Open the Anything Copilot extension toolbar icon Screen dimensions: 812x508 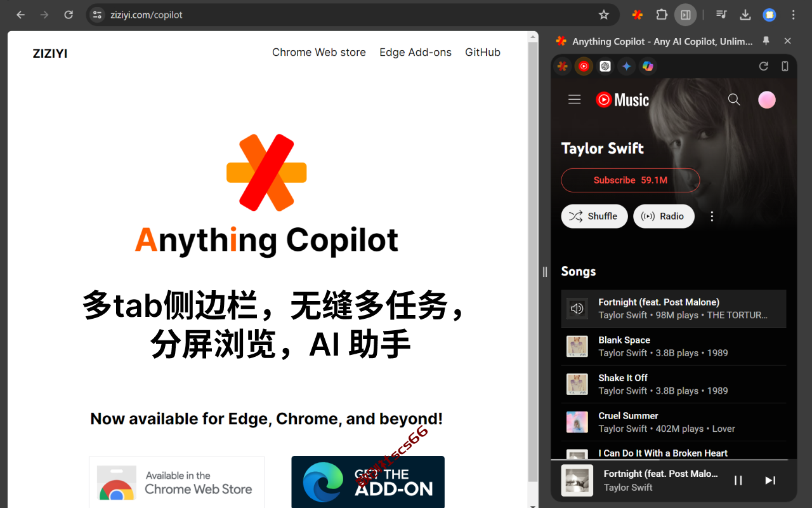click(x=638, y=15)
